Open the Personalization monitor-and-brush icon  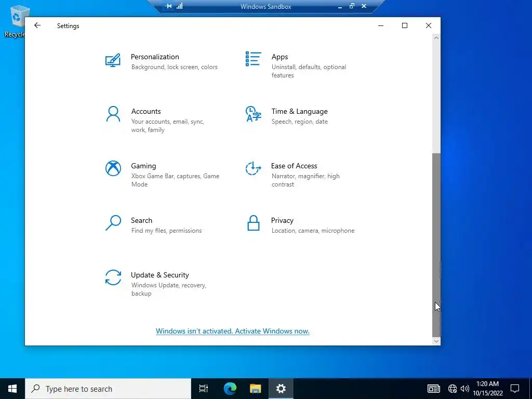(x=113, y=60)
